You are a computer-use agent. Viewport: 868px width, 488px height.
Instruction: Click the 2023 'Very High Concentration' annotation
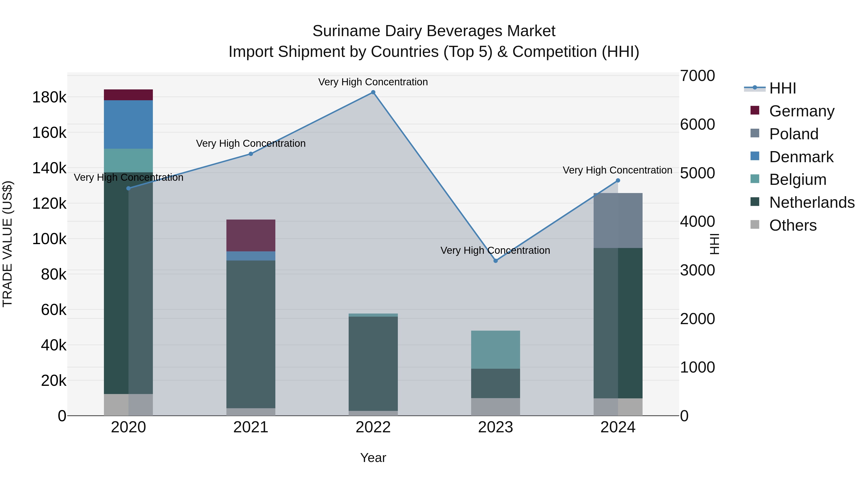coord(495,251)
